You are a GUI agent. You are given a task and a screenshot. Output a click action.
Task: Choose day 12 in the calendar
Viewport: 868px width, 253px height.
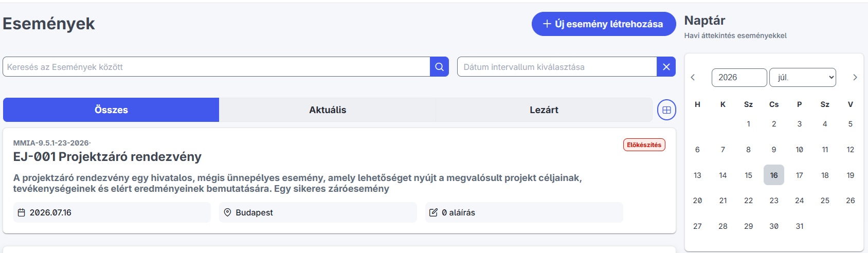[851, 150]
